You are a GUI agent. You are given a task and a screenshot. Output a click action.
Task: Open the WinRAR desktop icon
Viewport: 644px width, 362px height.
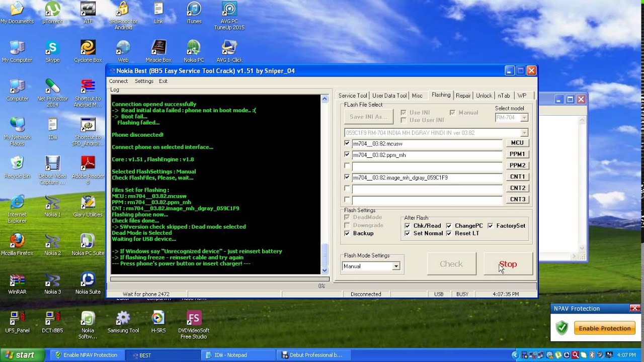pyautogui.click(x=17, y=283)
